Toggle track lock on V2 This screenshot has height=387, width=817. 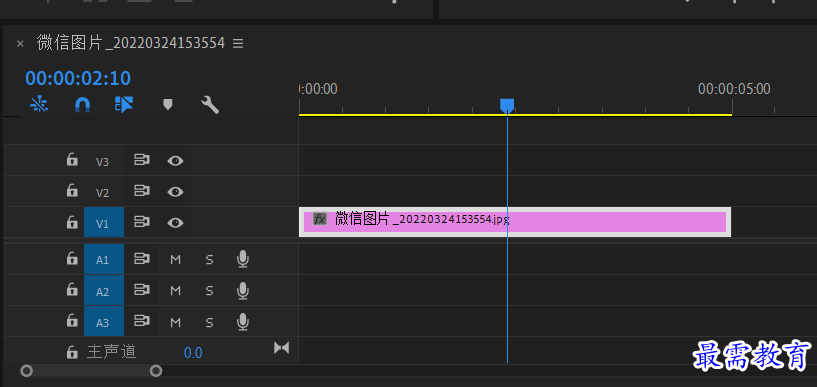[x=72, y=191]
